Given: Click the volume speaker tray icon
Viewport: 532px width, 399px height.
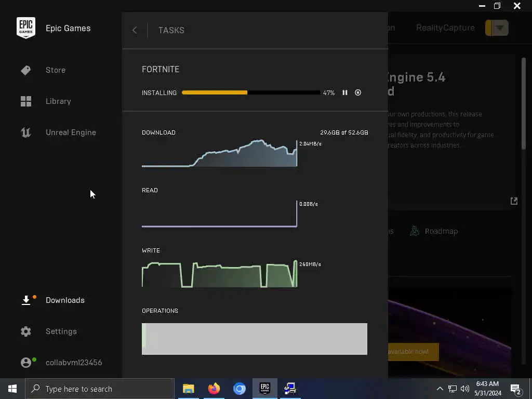Looking at the screenshot, I should coord(465,389).
